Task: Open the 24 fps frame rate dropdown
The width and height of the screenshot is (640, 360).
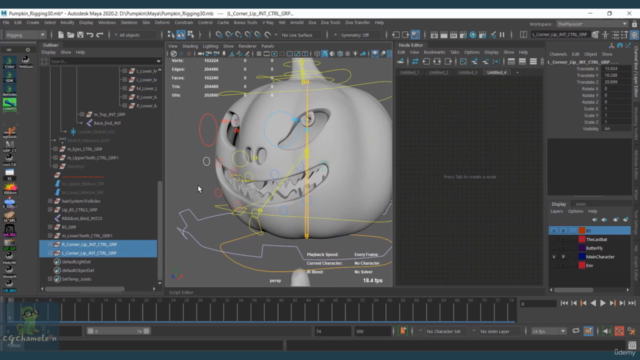Action: (549, 331)
